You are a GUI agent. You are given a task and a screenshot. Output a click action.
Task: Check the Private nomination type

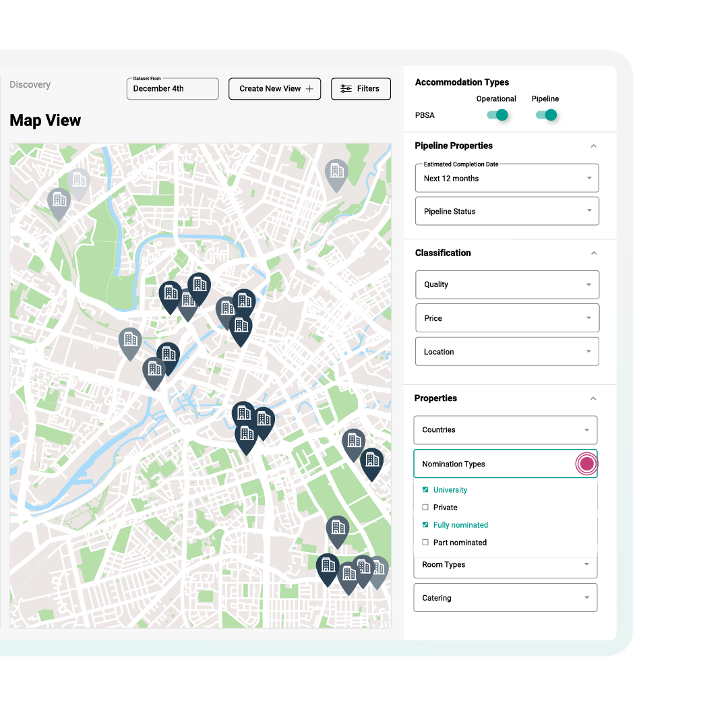(x=425, y=507)
